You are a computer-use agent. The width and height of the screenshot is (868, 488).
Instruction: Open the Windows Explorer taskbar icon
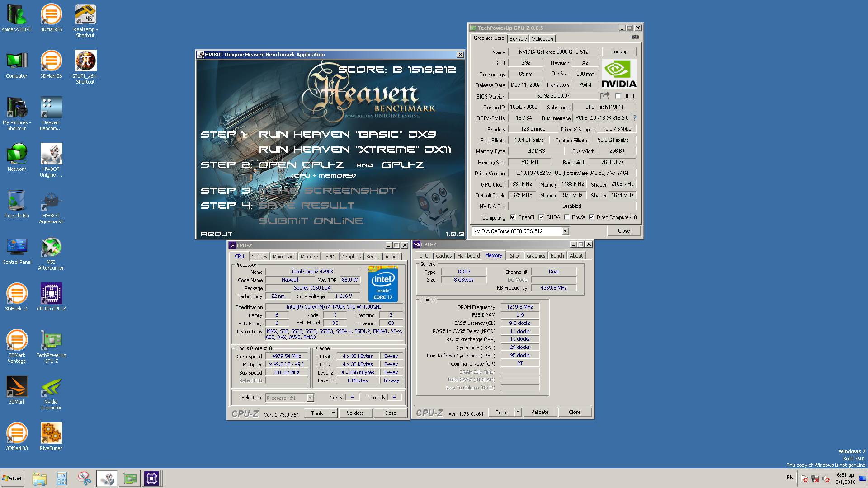click(39, 478)
